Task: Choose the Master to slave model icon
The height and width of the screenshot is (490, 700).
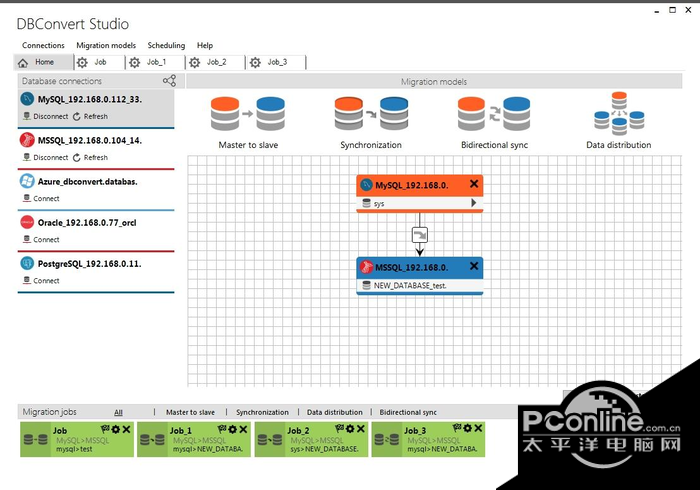Action: (248, 114)
